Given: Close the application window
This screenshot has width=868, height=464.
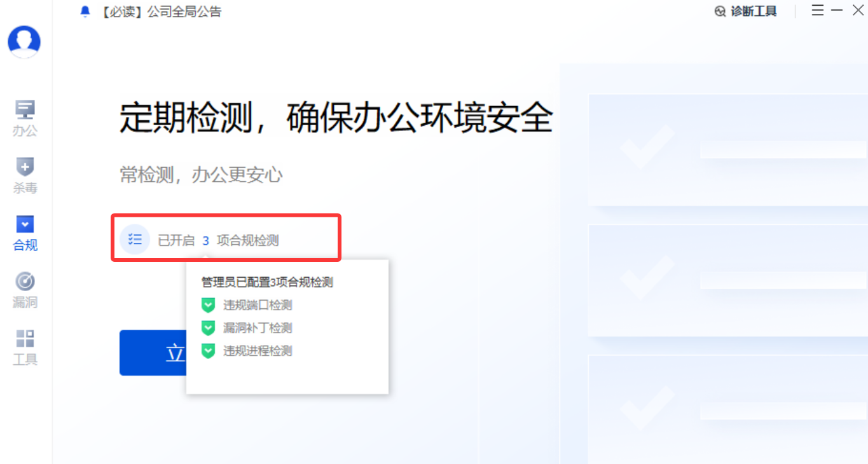Looking at the screenshot, I should (x=858, y=10).
